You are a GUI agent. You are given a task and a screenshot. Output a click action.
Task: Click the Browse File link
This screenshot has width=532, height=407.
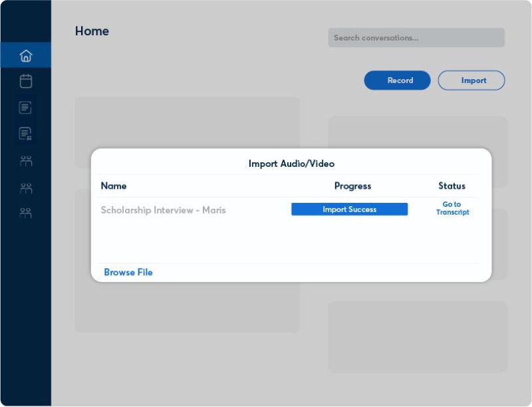(128, 272)
